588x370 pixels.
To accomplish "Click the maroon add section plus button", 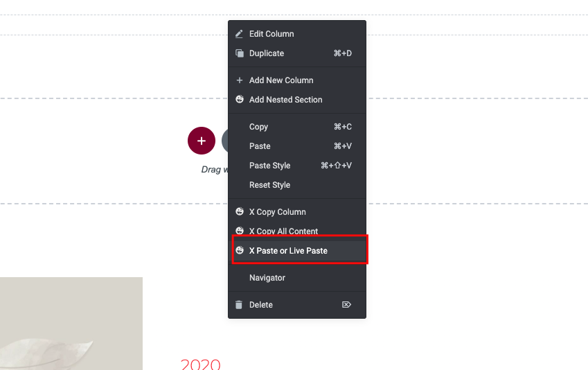I will [x=202, y=141].
